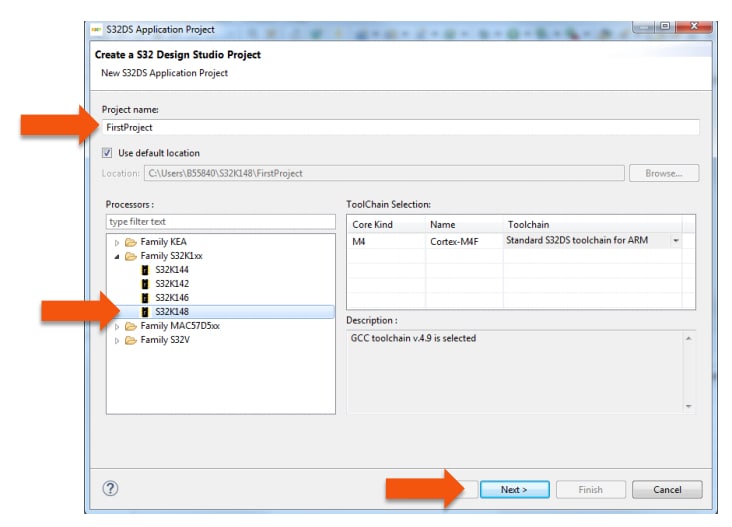This screenshot has width=732, height=527.
Task: Click the Project name text field
Action: click(400, 128)
